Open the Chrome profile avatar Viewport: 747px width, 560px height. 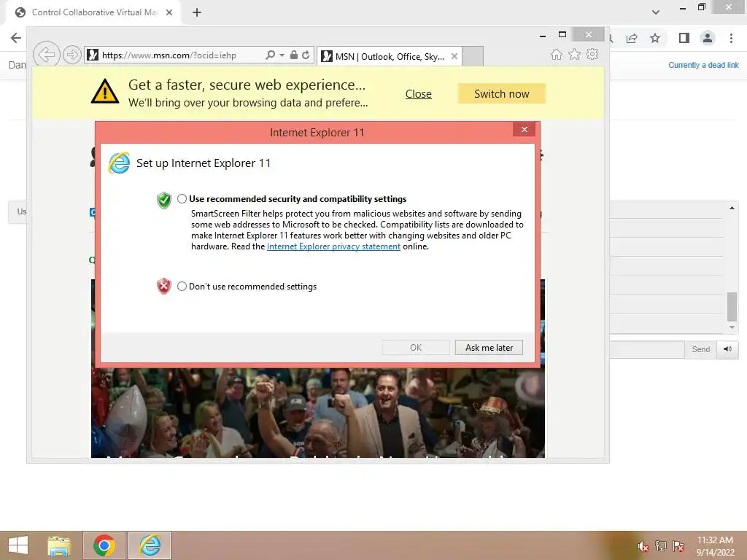pyautogui.click(x=708, y=38)
